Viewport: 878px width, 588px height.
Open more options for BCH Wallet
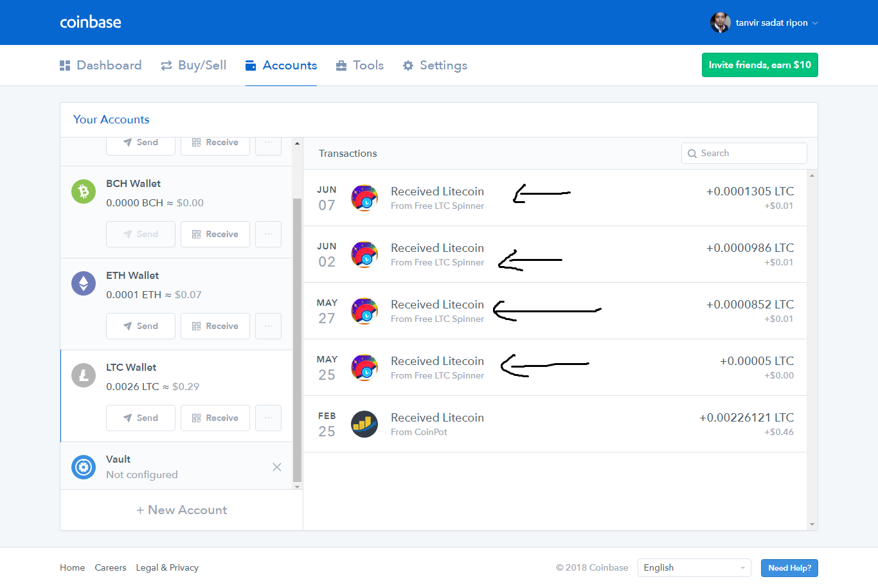click(x=269, y=235)
